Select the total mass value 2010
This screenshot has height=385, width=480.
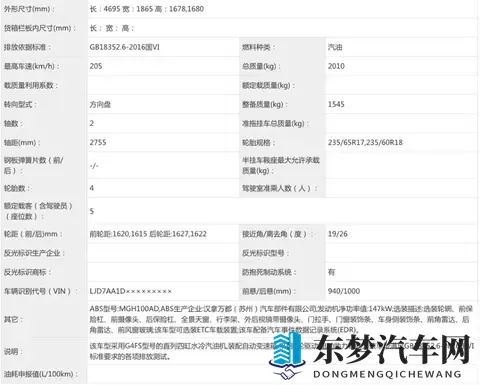336,66
